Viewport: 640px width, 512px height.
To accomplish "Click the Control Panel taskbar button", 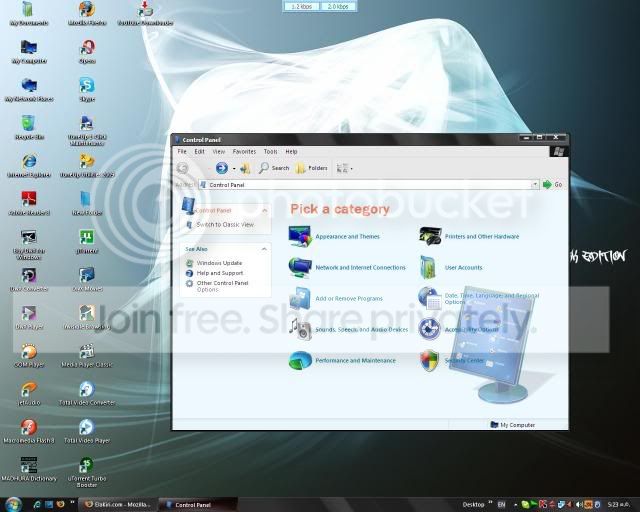I will click(x=198, y=505).
